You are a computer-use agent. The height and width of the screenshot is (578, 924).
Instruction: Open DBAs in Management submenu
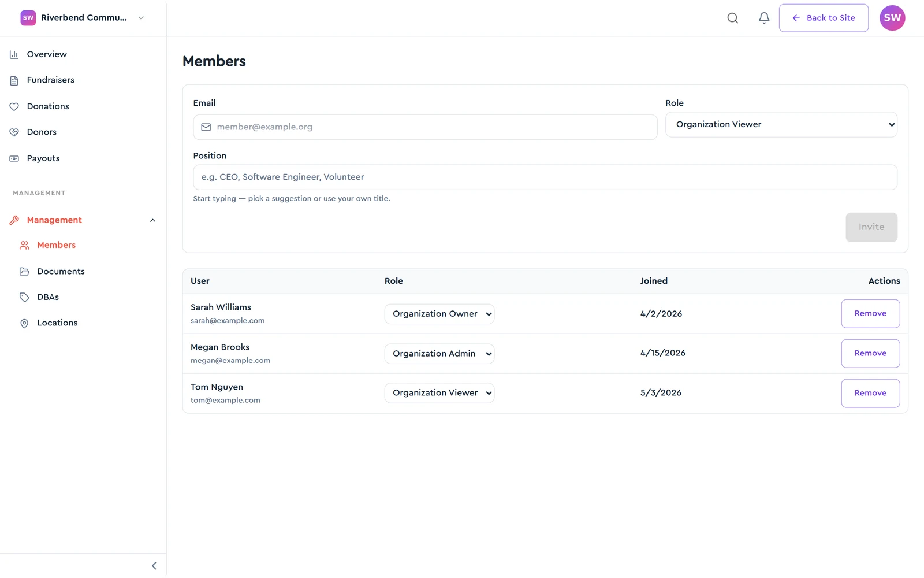coord(48,297)
